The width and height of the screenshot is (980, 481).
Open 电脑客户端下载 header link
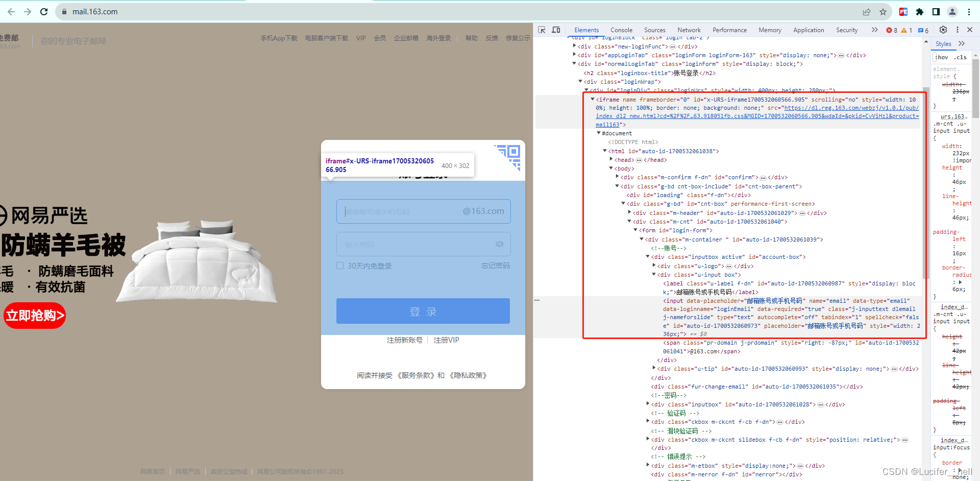coord(327,38)
